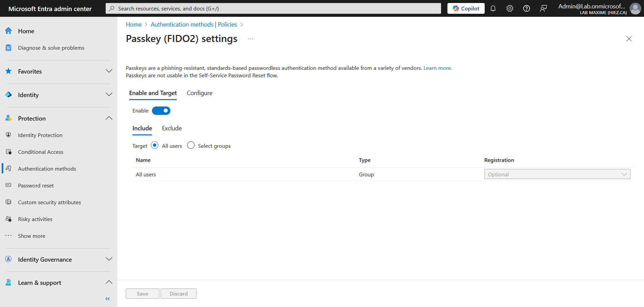The width and height of the screenshot is (644, 307).
Task: Click the help question mark icon
Action: pyautogui.click(x=527, y=8)
